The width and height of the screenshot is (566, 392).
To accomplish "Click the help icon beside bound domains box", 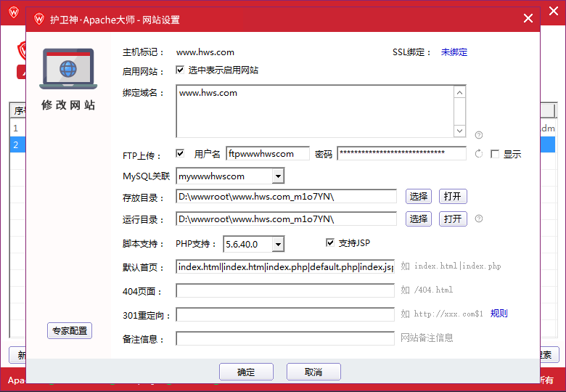I will pyautogui.click(x=479, y=135).
